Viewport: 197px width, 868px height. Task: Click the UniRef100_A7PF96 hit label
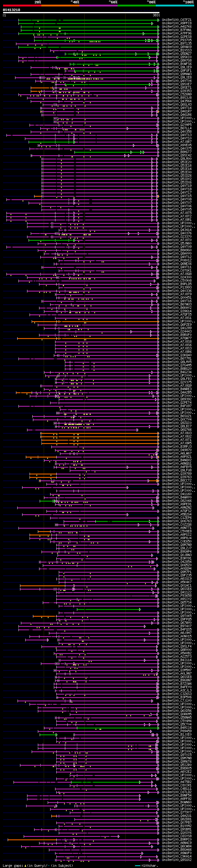[x=177, y=33]
